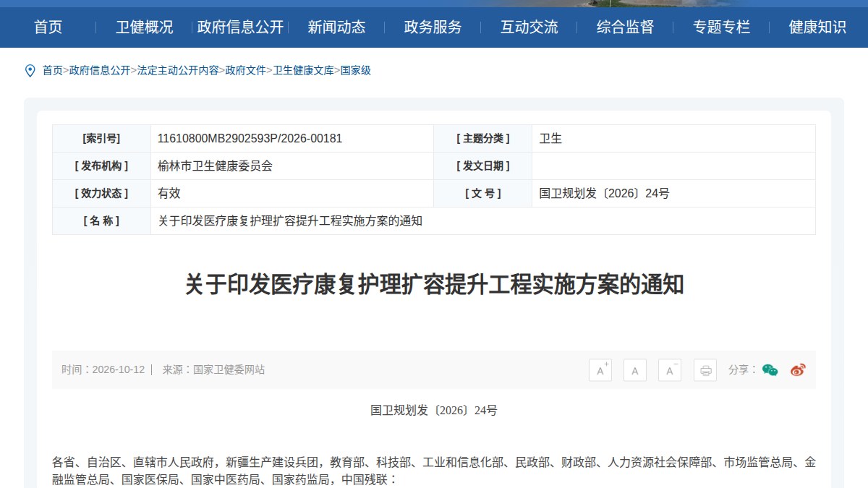Go to 政府信息公开 breadcrumb link
868x488 pixels.
click(x=100, y=71)
